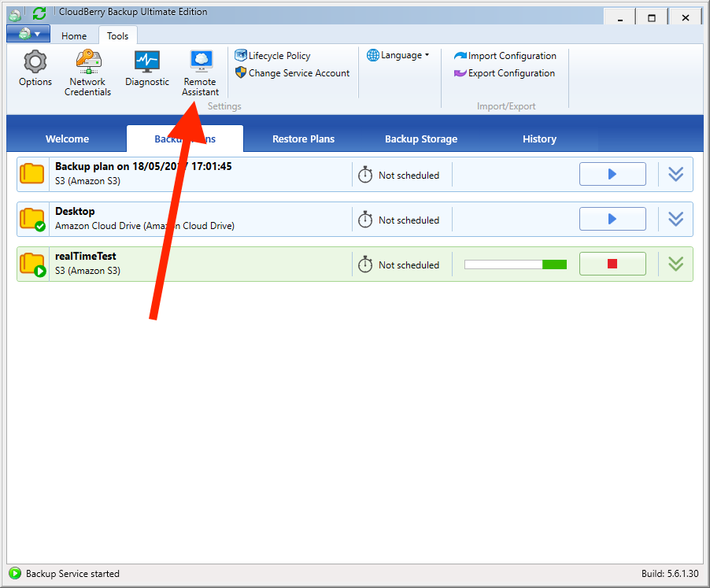The image size is (710, 588).
Task: Run the Backup plan on 18/05 plan
Action: 612,174
